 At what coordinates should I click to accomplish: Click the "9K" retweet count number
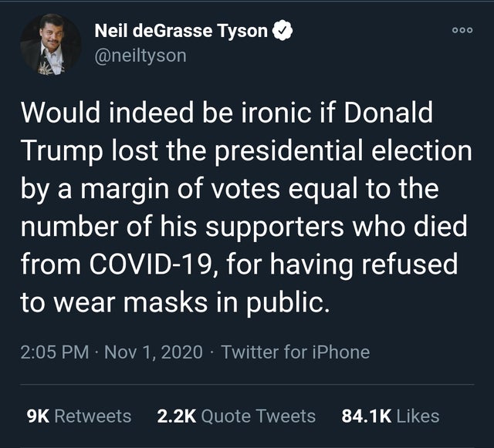coord(38,416)
